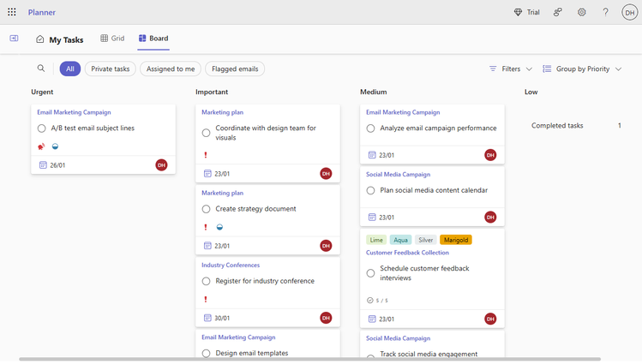Open the settings gear icon
The width and height of the screenshot is (642, 364).
click(582, 12)
